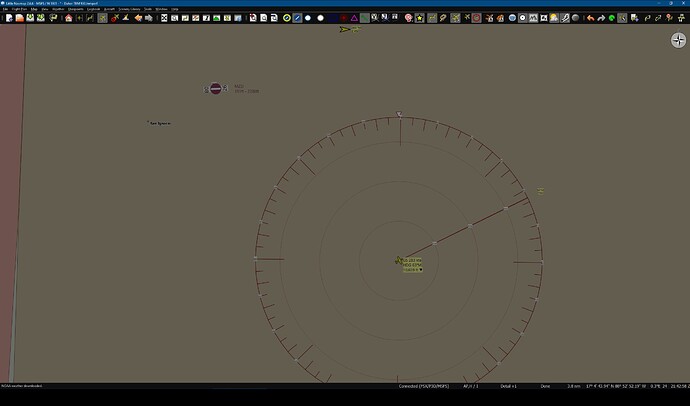The width and height of the screenshot is (690, 406).
Task: Click the "Done" status bar entry
Action: pos(545,386)
